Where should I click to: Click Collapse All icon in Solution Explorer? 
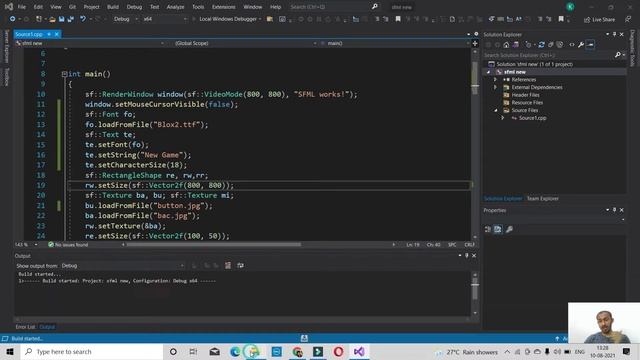pos(551,44)
